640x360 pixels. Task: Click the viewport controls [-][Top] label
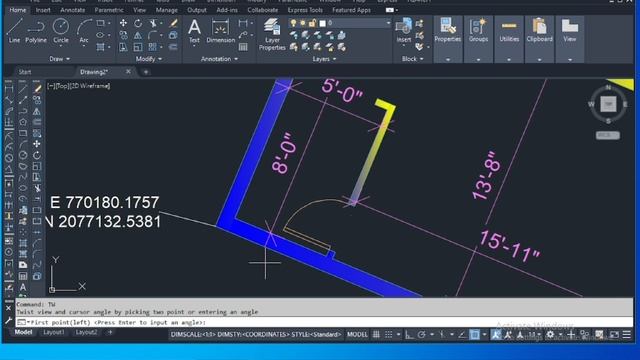pyautogui.click(x=78, y=86)
